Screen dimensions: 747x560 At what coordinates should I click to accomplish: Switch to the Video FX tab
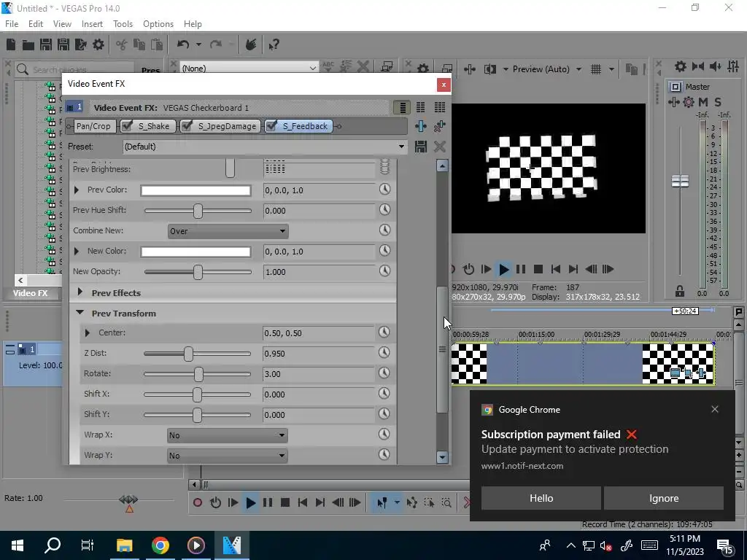coord(31,293)
